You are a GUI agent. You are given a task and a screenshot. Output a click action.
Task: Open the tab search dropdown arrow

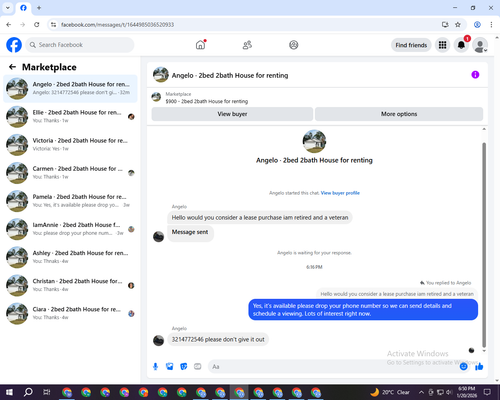8,8
